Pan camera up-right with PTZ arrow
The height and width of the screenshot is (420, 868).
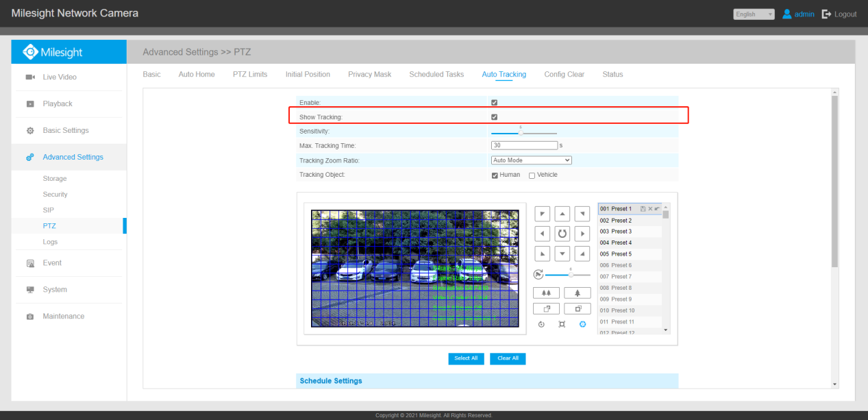(x=582, y=214)
